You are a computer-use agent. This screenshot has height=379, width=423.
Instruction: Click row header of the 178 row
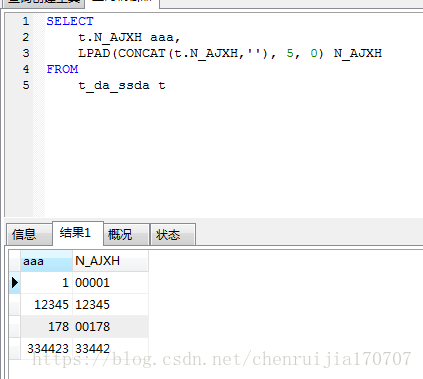click(15, 327)
